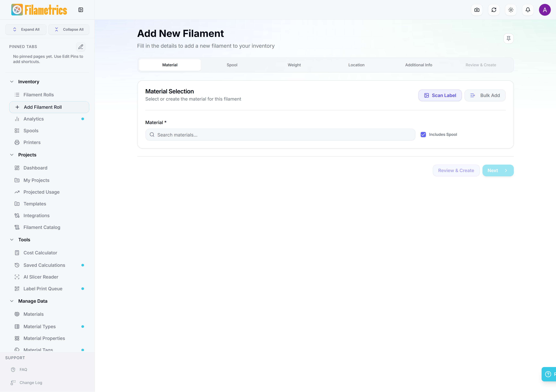Open Add Filament Roll sidebar item

coord(49,107)
